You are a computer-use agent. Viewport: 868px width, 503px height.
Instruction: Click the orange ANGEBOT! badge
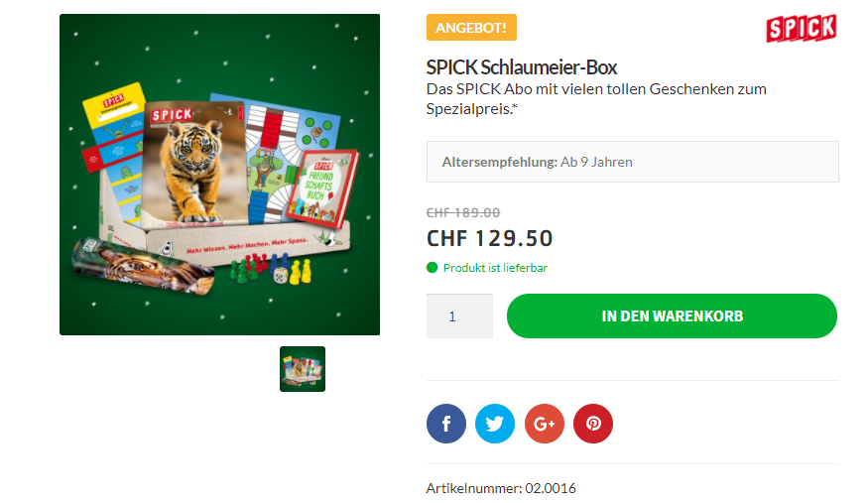(x=471, y=28)
